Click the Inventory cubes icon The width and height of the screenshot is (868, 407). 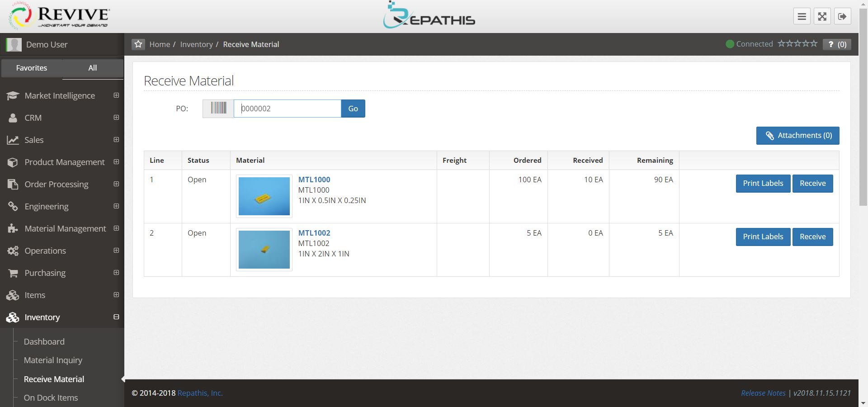click(13, 317)
